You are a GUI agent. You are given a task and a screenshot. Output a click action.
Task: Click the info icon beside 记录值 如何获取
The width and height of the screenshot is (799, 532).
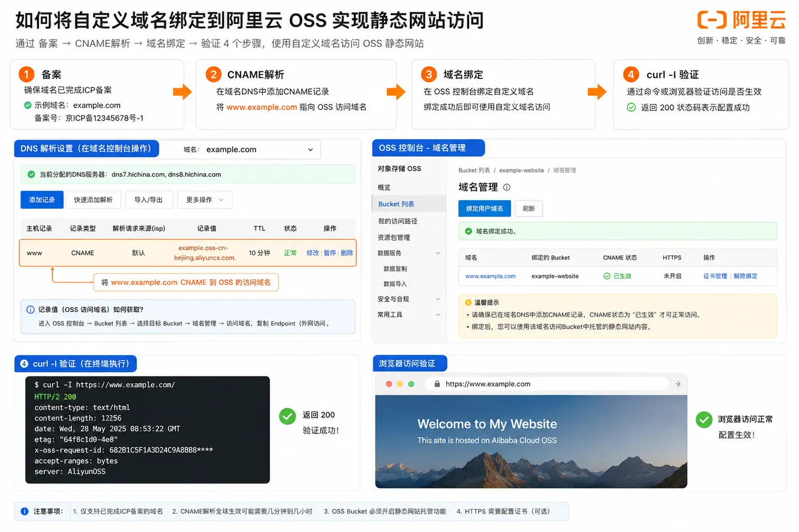click(x=30, y=310)
